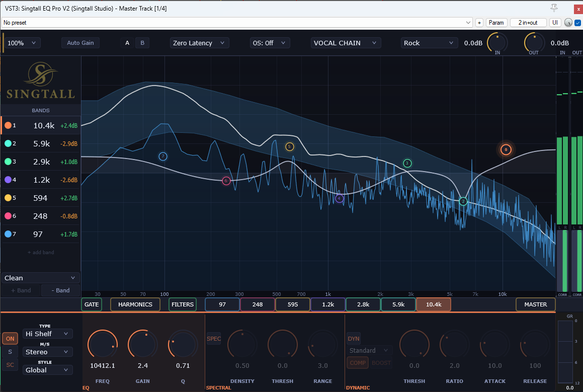This screenshot has height=392, width=583.
Task: Click the dynamic THRESH knob
Action: 414,345
